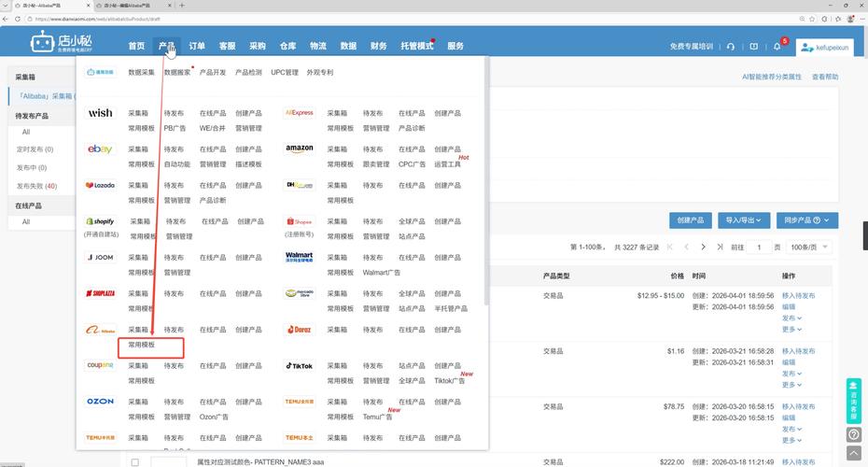Expand 发布 dropdown in $12.95 row
868x467 pixels.
point(791,318)
